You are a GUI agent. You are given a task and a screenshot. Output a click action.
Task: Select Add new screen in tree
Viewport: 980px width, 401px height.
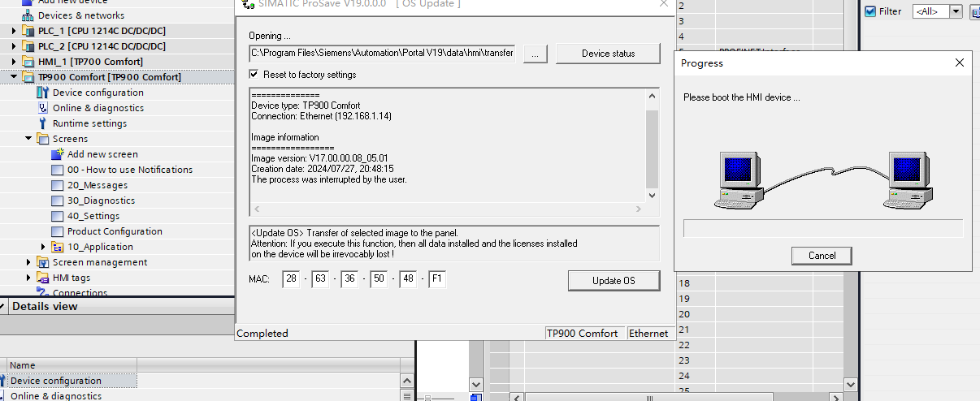[102, 154]
